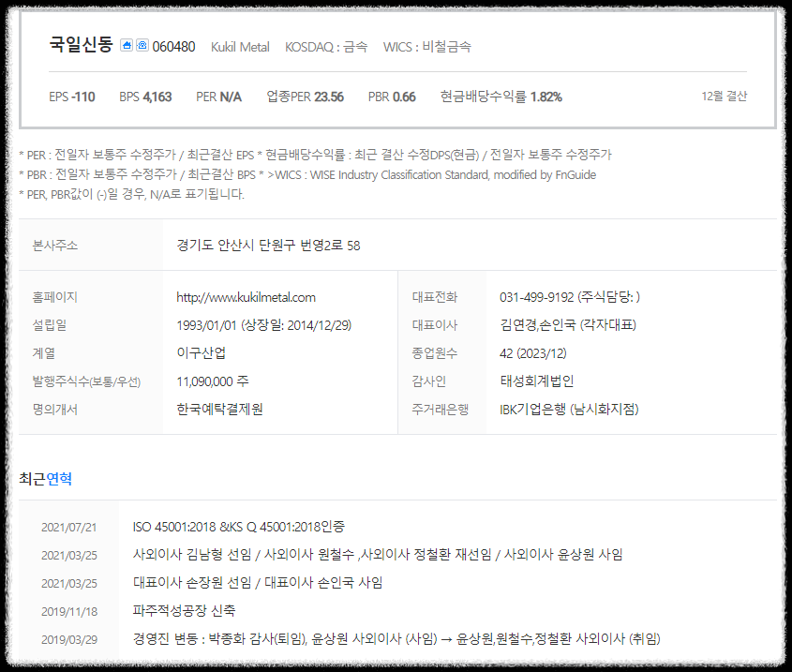
Task: Click the 2021/07/21 ISO 45001 history entry
Action: coord(239,527)
